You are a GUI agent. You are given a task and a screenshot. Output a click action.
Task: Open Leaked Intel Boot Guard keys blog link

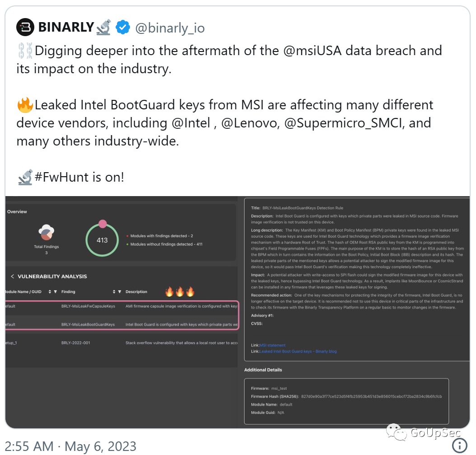point(298,352)
